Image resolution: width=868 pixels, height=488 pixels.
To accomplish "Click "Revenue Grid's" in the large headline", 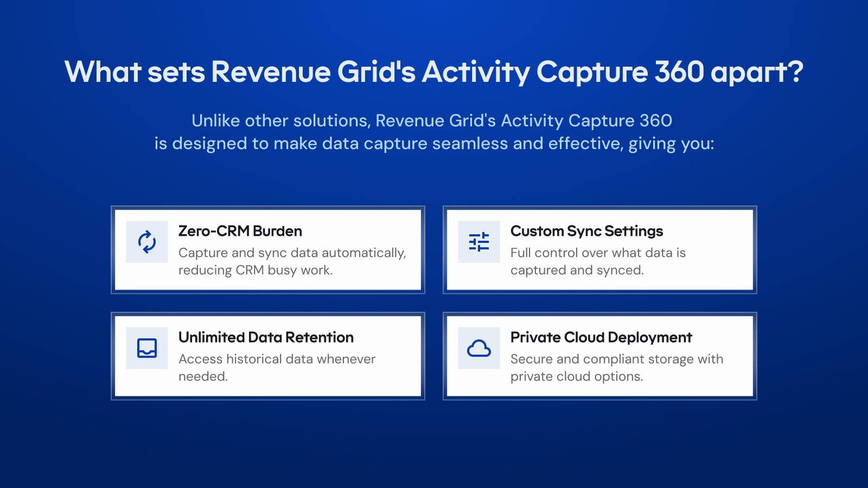I will 313,72.
